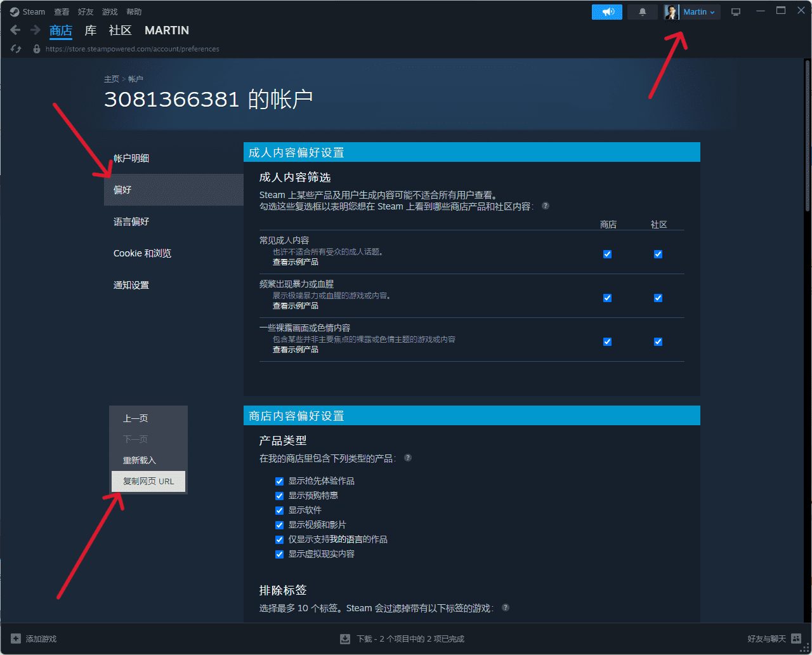Open downloads status 2 项已完成
Screen dimensions: 812x655
pos(410,638)
